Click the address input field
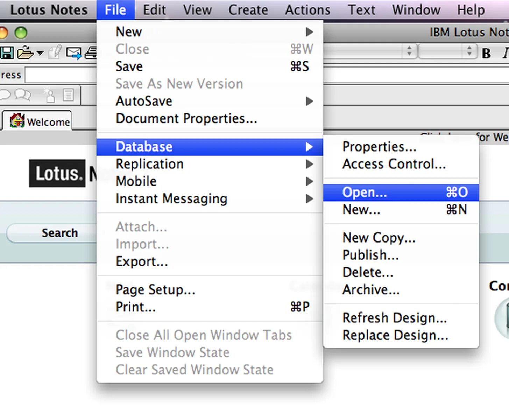 pos(61,75)
